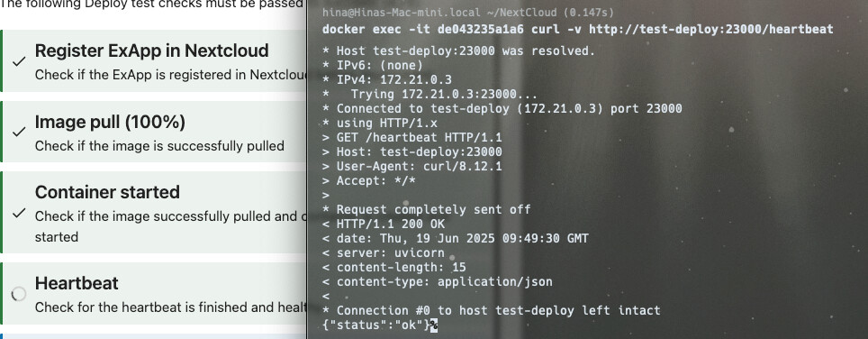Click the {"status":"ok"} output text
Screen dimensions: 868x339
[375, 325]
